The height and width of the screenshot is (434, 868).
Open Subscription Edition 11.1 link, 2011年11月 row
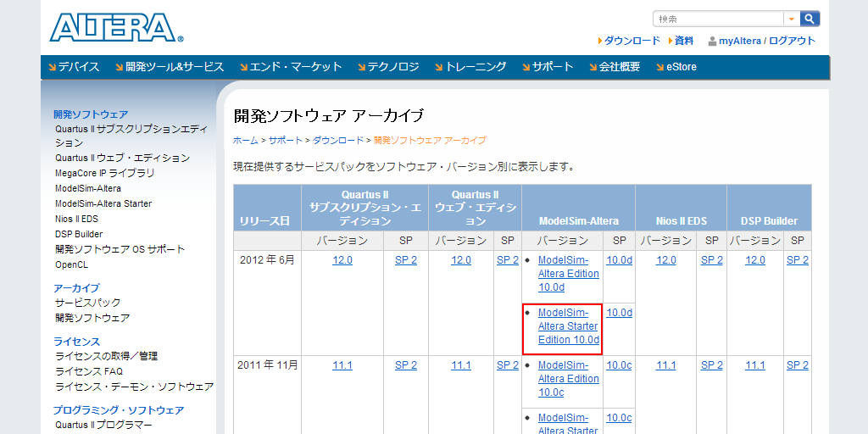click(342, 365)
